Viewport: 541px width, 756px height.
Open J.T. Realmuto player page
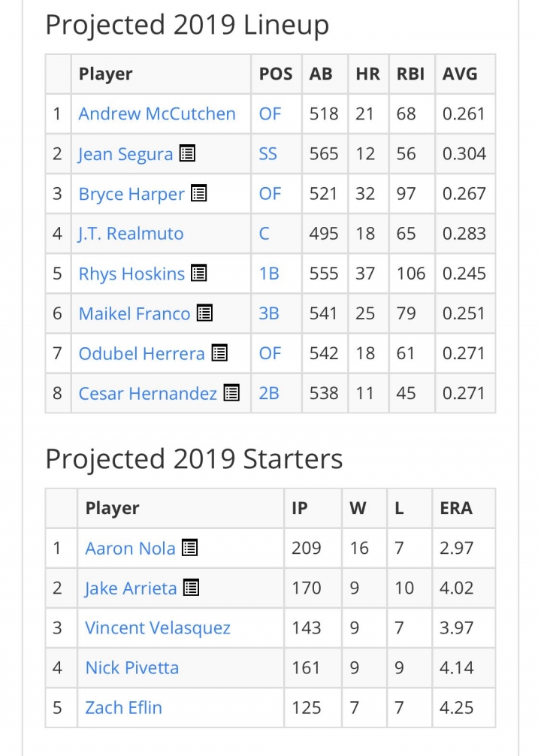tap(131, 234)
